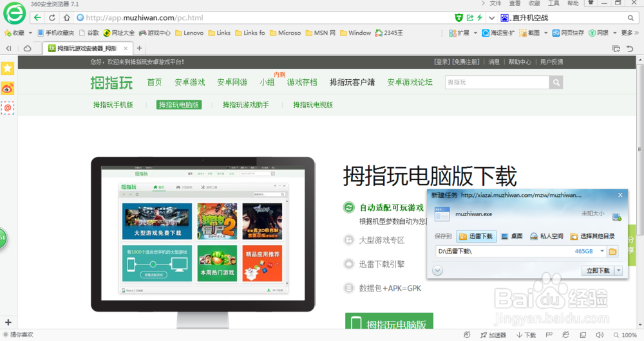
Task: Click the 立即下载 button
Action: [598, 270]
